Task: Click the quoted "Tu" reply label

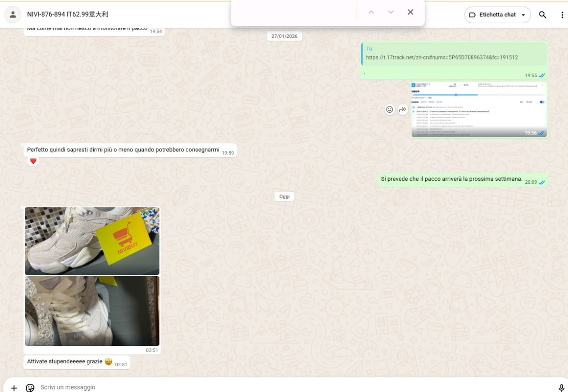Action: [x=369, y=49]
